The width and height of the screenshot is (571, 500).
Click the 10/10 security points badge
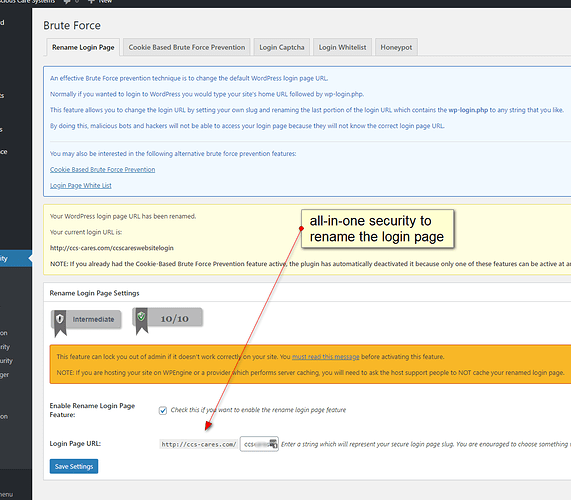pos(168,320)
